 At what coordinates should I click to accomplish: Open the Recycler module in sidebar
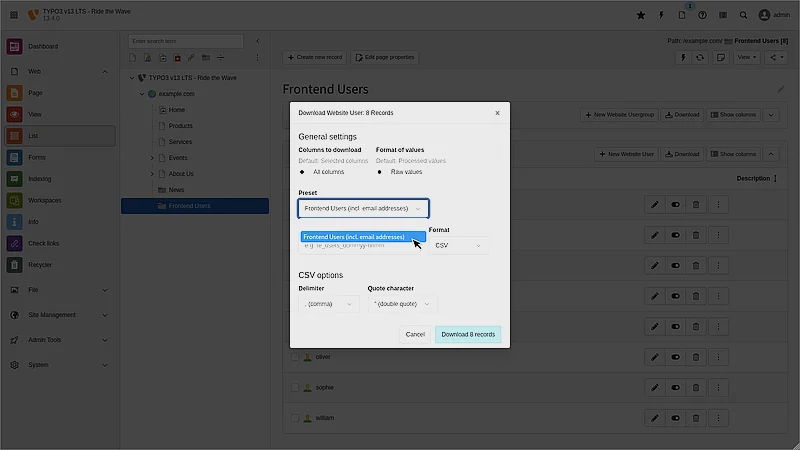[x=14, y=265]
